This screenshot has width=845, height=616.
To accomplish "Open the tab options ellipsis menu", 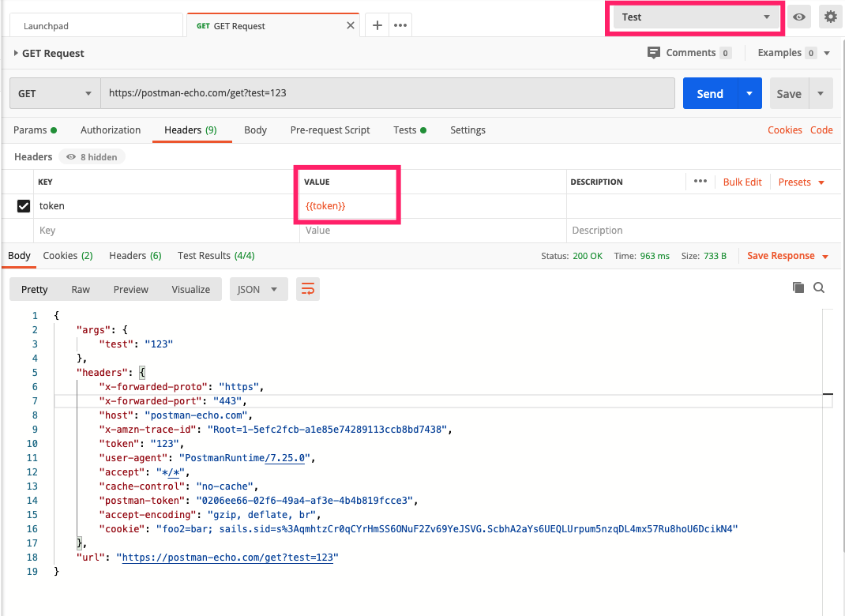I will (400, 25).
